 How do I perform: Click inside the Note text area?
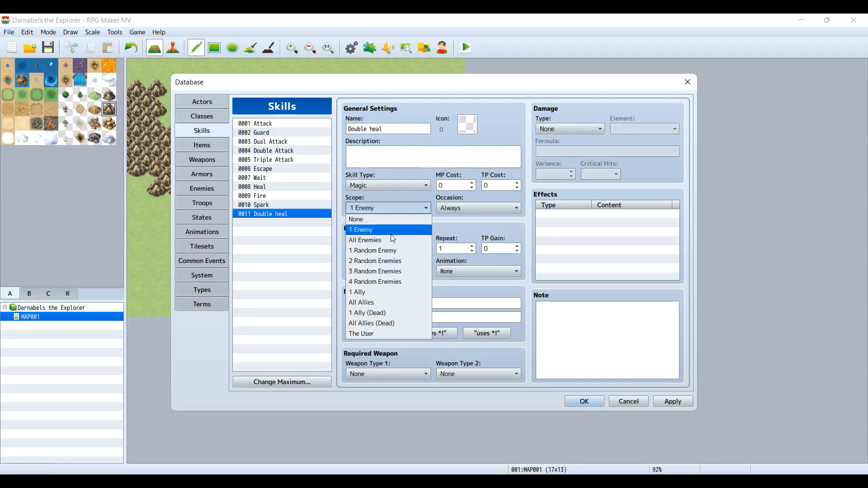pos(607,340)
